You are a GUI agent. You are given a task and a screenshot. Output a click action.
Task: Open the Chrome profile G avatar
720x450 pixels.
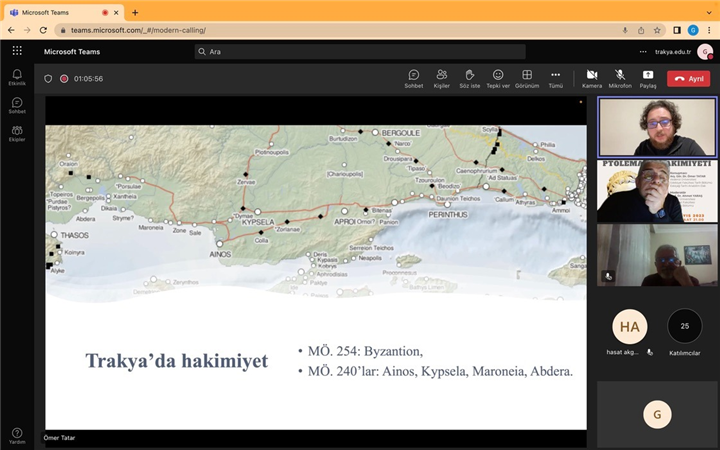(x=693, y=30)
